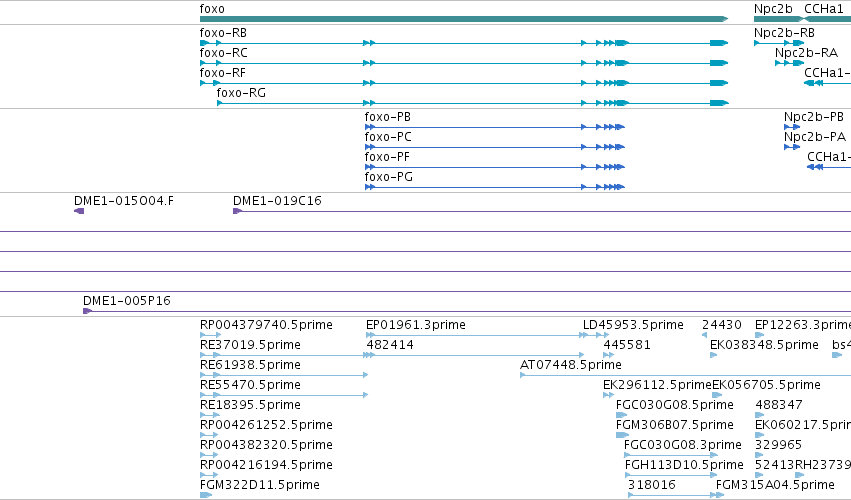Select the FGH113D10.5prime EST label
The width and height of the screenshot is (851, 500).
click(x=684, y=465)
